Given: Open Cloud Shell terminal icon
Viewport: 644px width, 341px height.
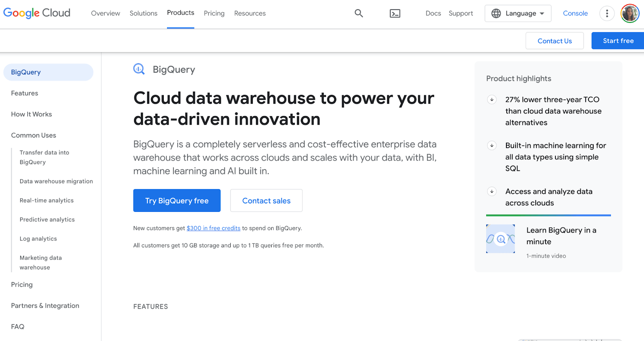Looking at the screenshot, I should 395,14.
